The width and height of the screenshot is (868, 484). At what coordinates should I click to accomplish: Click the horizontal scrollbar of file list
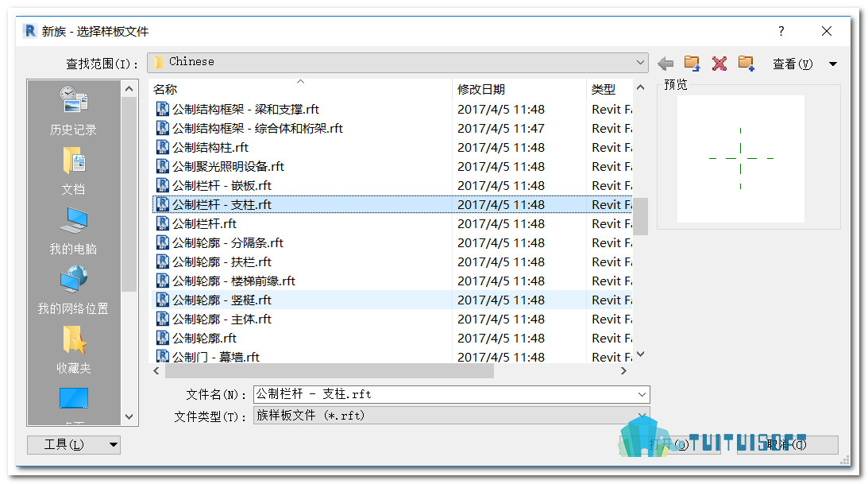tap(329, 371)
